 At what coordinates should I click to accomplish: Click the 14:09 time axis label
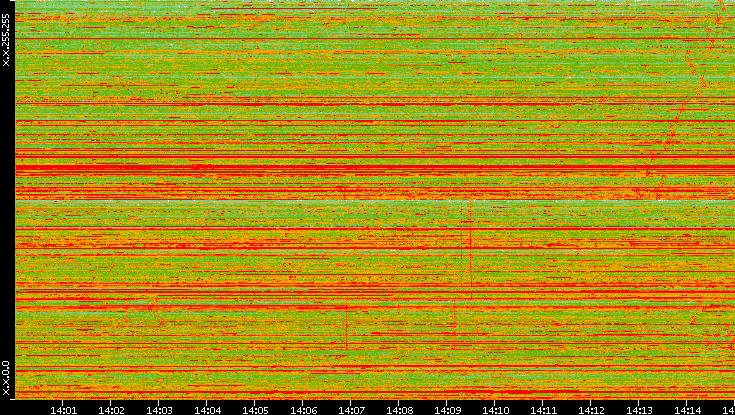point(447,410)
